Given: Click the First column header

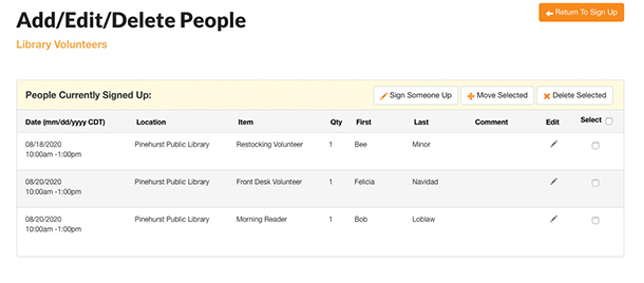Looking at the screenshot, I should 363,122.
